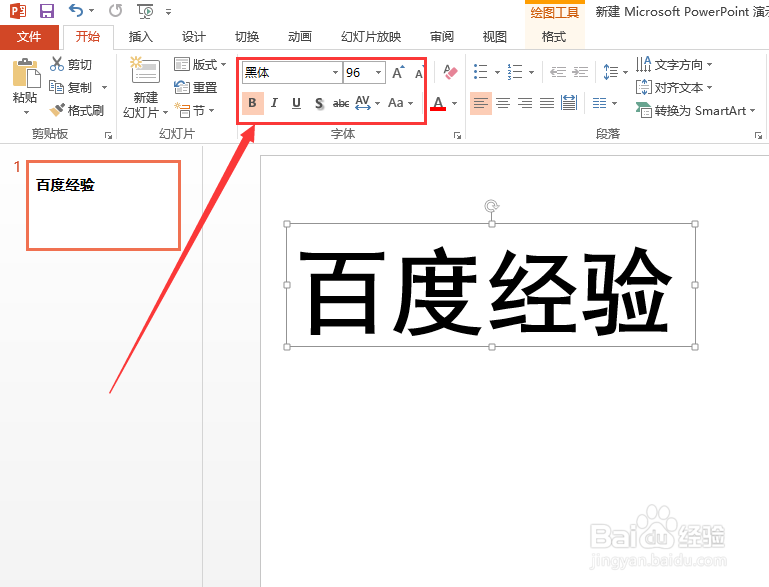Screen dimensions: 769x587
Task: Toggle underline formatting U
Action: point(296,103)
